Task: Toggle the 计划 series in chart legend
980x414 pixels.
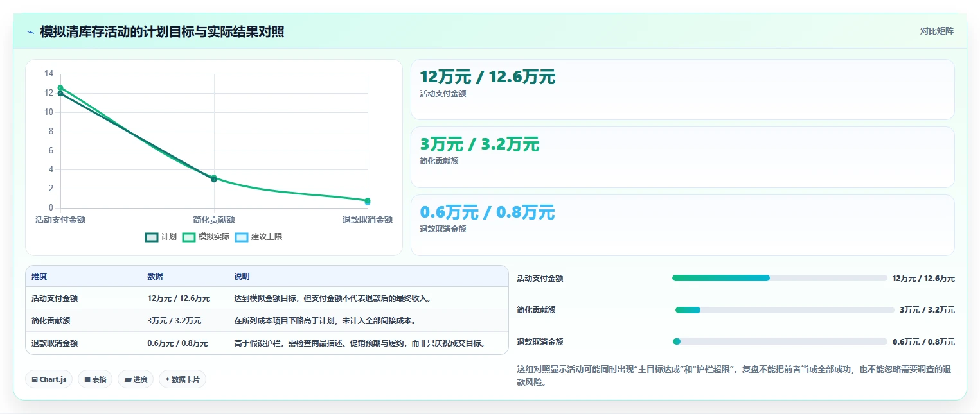Action: pos(161,237)
